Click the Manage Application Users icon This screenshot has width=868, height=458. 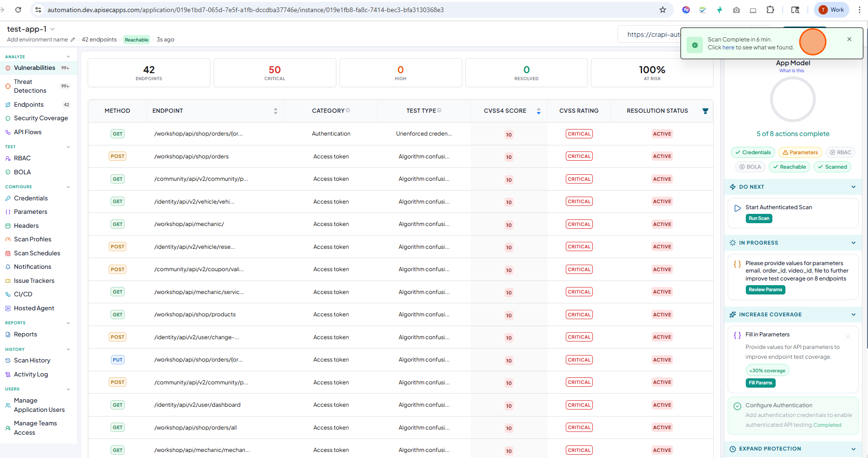point(8,405)
